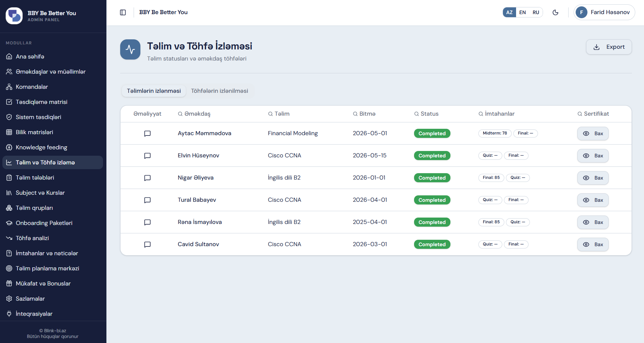The height and width of the screenshot is (343, 644).
Task: Click the BBY logo in sidebar
Action: coord(14,16)
